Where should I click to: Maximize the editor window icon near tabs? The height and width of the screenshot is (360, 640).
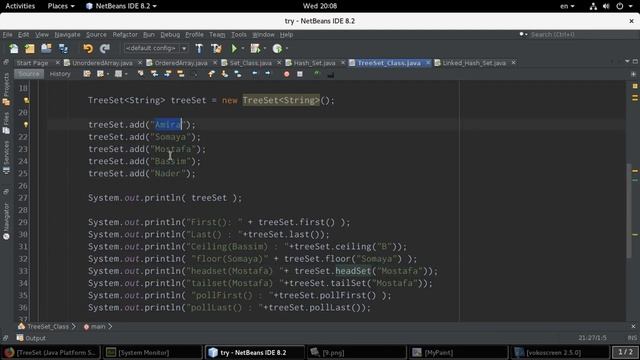[635, 62]
